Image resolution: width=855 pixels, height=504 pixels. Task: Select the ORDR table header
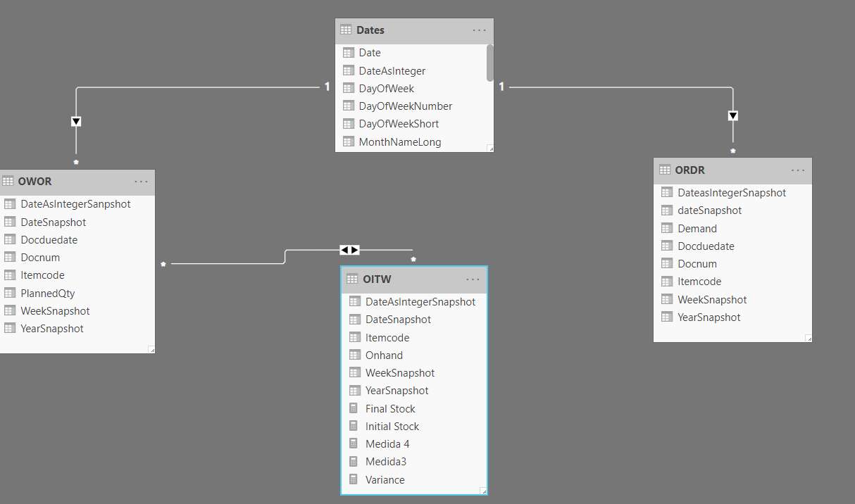coord(732,170)
